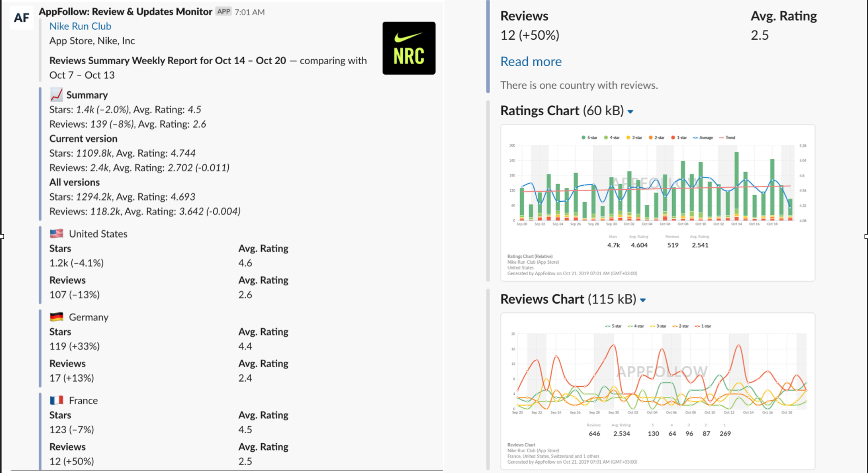Click the 130 five-star count under Reviews Chart
This screenshot has height=473, width=868.
[653, 434]
